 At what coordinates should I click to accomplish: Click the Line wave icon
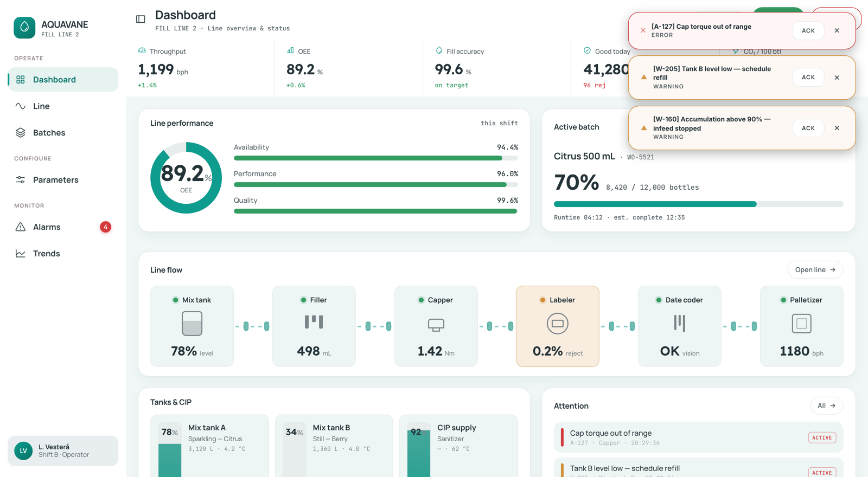[x=21, y=106]
